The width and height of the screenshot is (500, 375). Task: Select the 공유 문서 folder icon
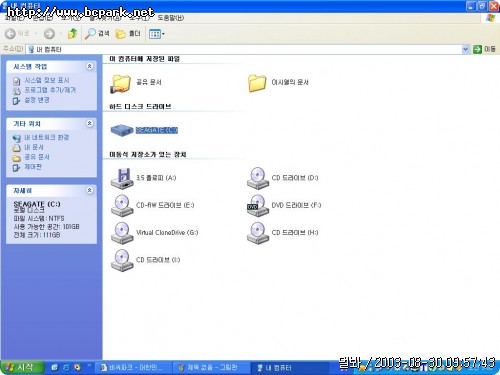121,83
